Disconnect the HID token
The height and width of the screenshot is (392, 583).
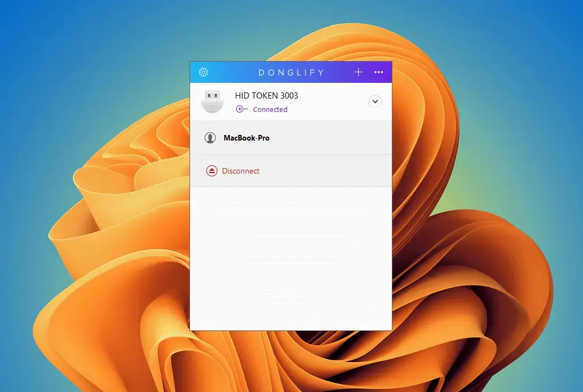(291, 171)
